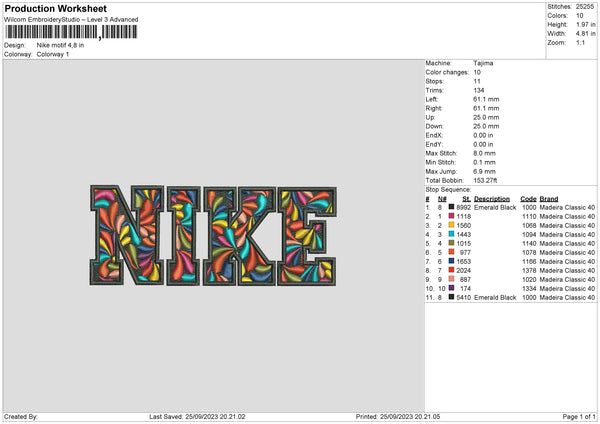Image resolution: width=600 pixels, height=424 pixels.
Task: Click the 'Description' column header
Action: pos(492,199)
